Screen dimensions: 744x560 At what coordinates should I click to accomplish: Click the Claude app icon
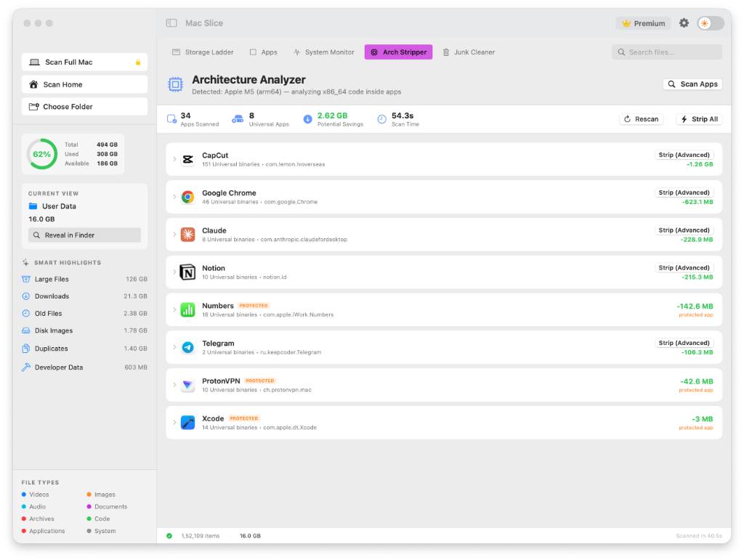tap(188, 235)
